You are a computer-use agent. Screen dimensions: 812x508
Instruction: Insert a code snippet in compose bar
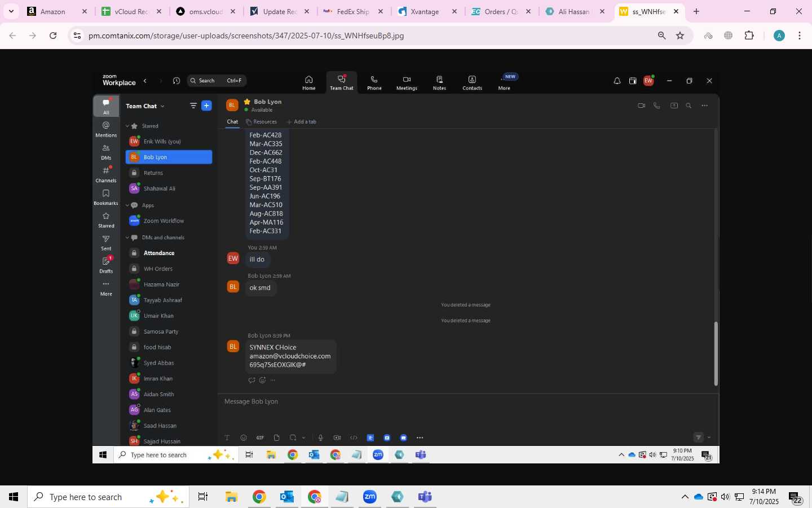coord(354,438)
